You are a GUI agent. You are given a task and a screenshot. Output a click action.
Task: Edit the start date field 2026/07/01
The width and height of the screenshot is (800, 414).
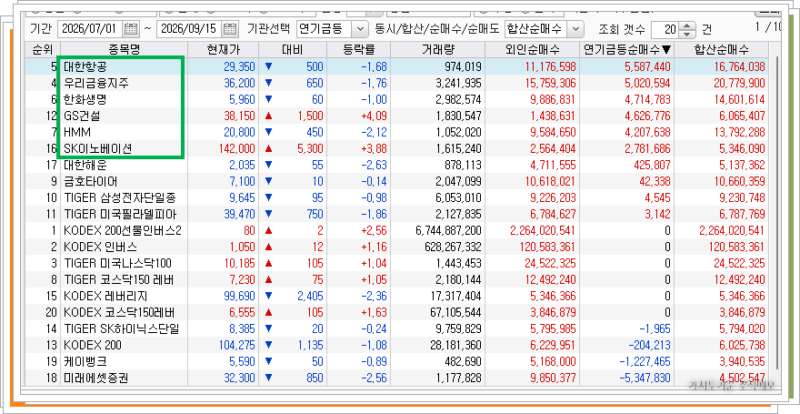point(91,29)
